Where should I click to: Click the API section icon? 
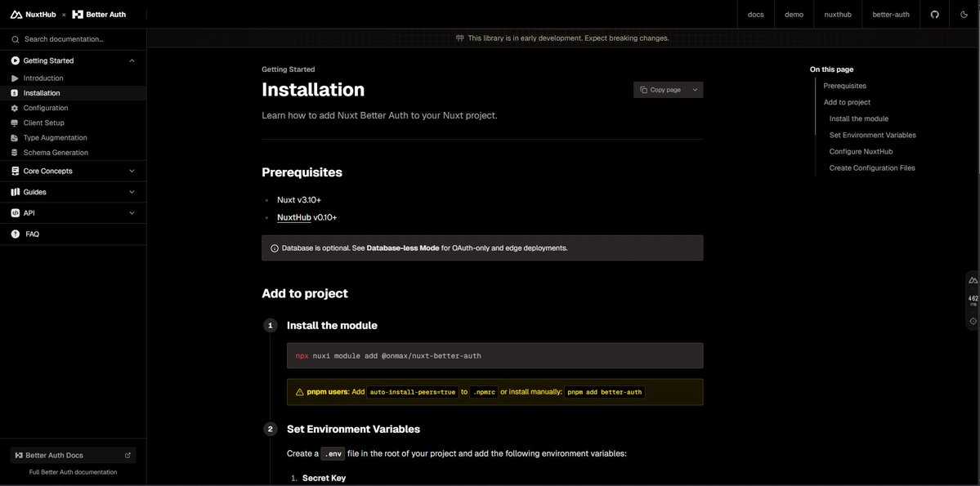click(15, 213)
